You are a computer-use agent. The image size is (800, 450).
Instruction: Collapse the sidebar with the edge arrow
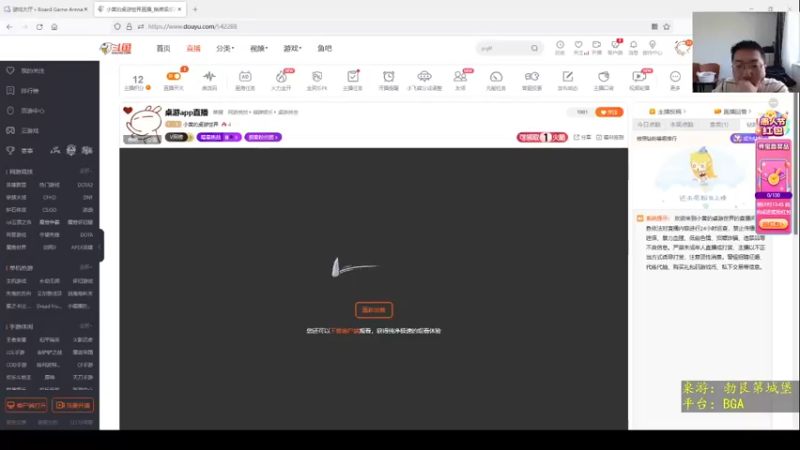tap(101, 246)
